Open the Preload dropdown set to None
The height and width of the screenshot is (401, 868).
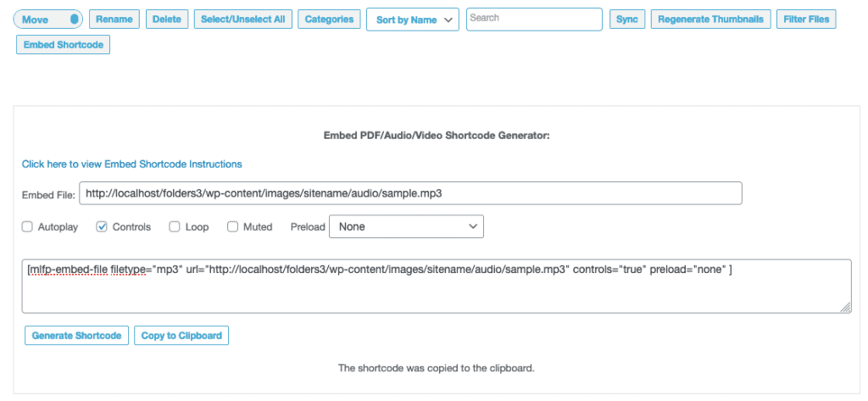pyautogui.click(x=406, y=226)
